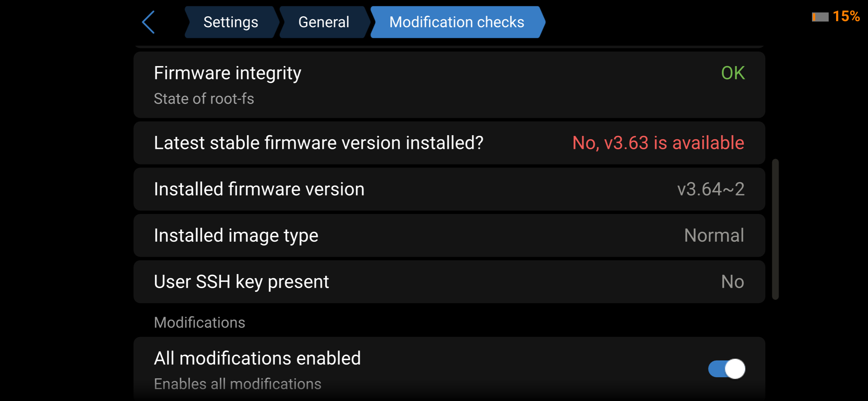
Task: Select the Modification checks breadcrumb
Action: [457, 22]
